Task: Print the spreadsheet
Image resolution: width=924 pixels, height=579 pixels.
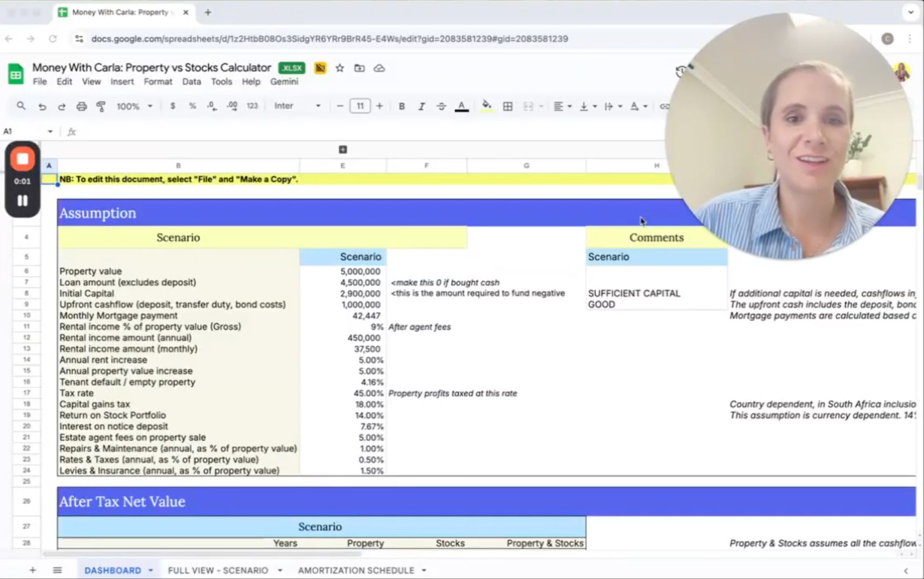Action: (81, 106)
